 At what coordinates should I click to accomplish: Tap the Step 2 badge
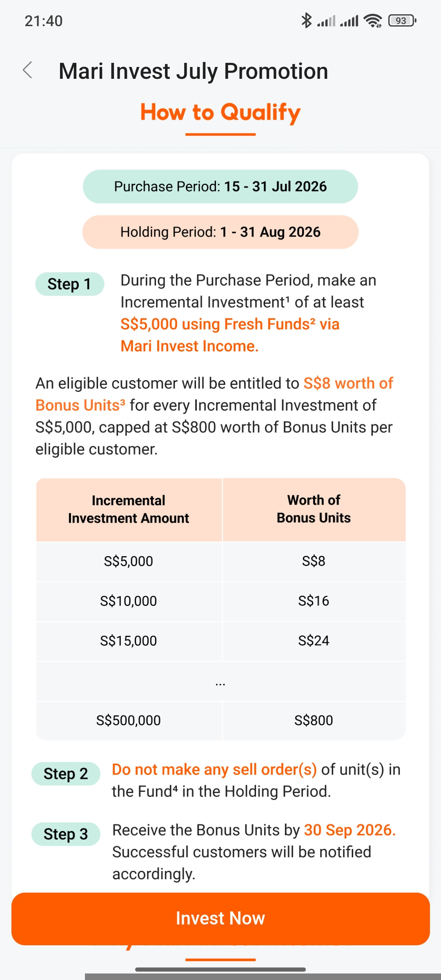tap(66, 774)
